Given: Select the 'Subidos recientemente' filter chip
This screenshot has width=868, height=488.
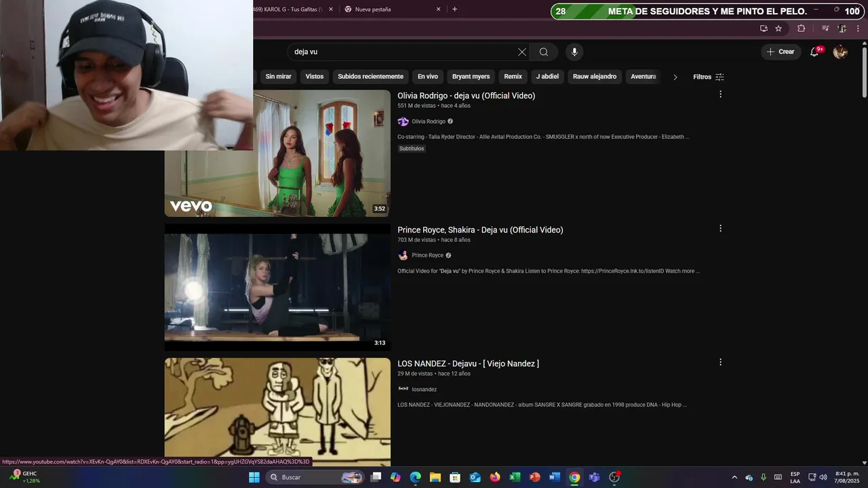Looking at the screenshot, I should coord(370,77).
